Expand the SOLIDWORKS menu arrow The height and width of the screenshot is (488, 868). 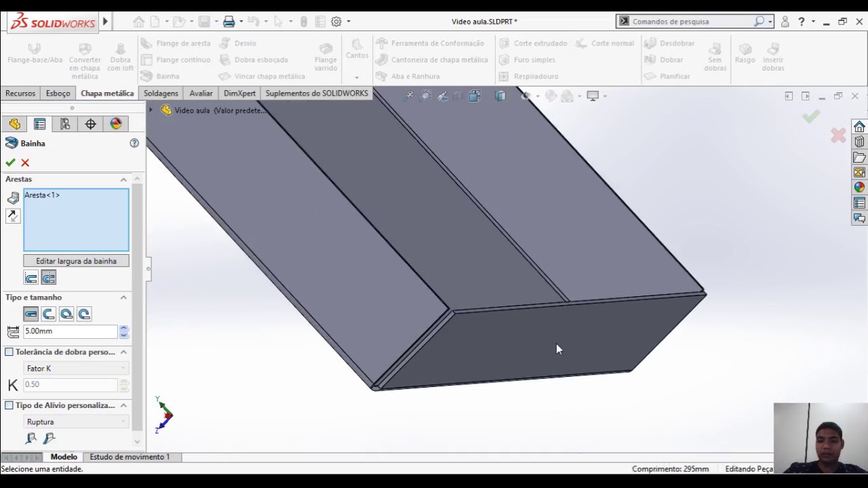[105, 22]
